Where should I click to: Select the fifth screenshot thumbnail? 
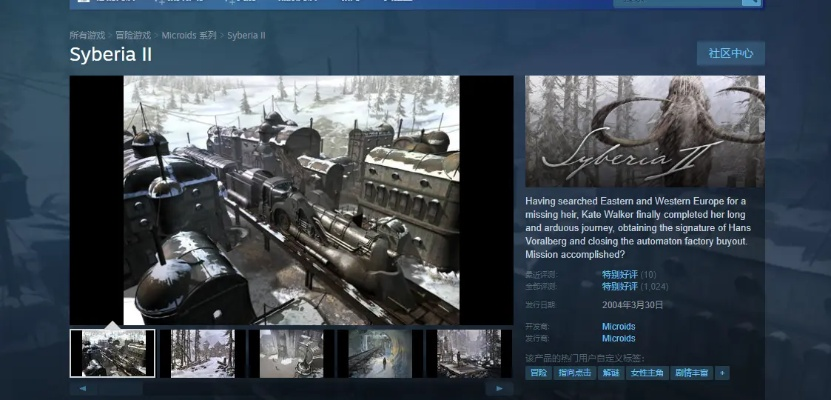tap(468, 353)
